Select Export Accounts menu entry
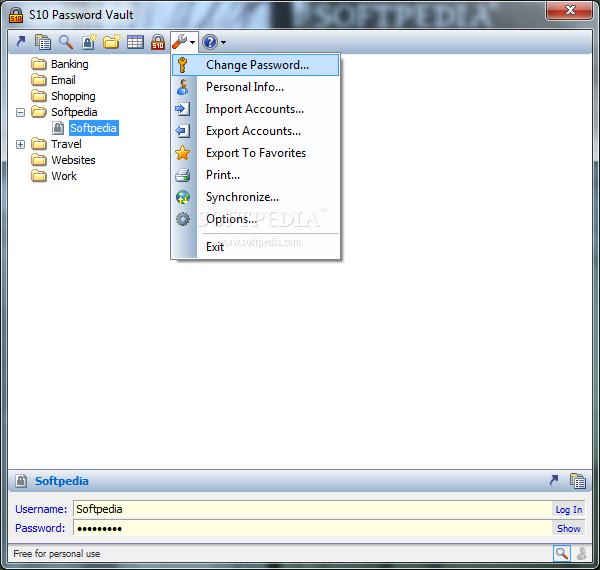The height and width of the screenshot is (570, 600). 256,131
